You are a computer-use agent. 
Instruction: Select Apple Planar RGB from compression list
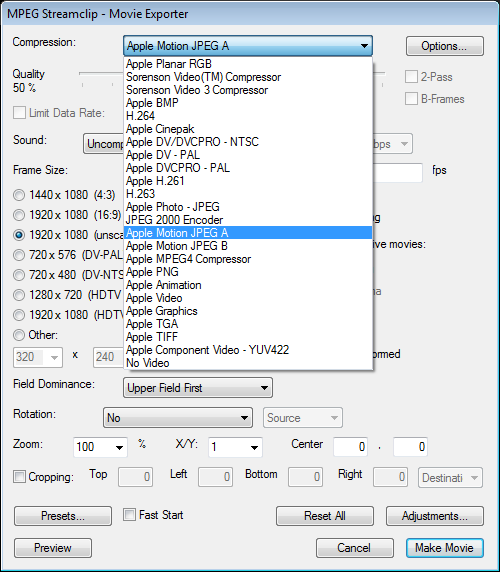click(248, 64)
